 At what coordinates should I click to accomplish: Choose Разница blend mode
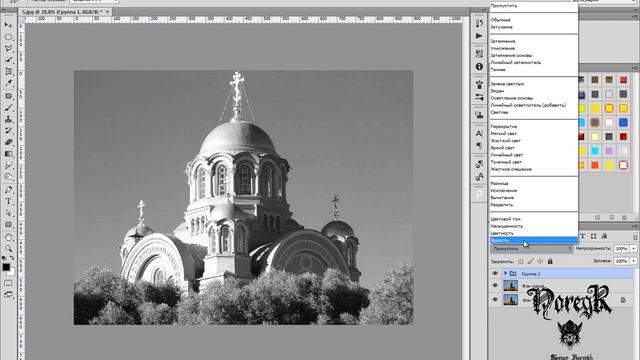(x=534, y=183)
